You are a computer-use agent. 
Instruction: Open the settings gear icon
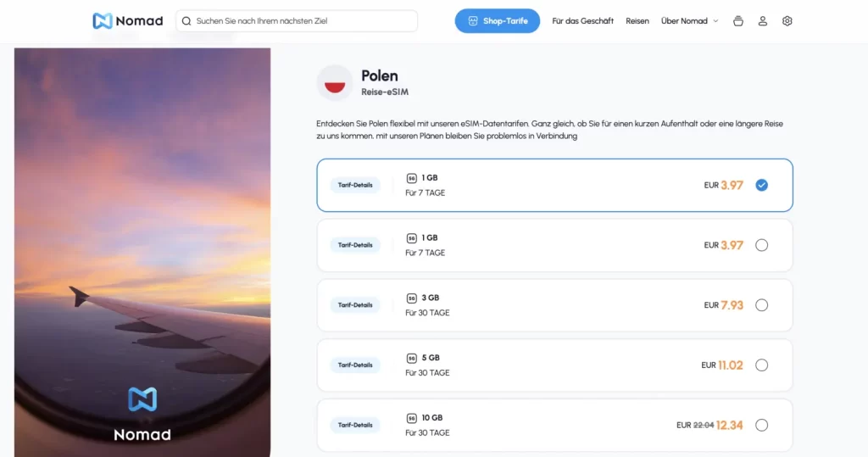click(x=787, y=21)
